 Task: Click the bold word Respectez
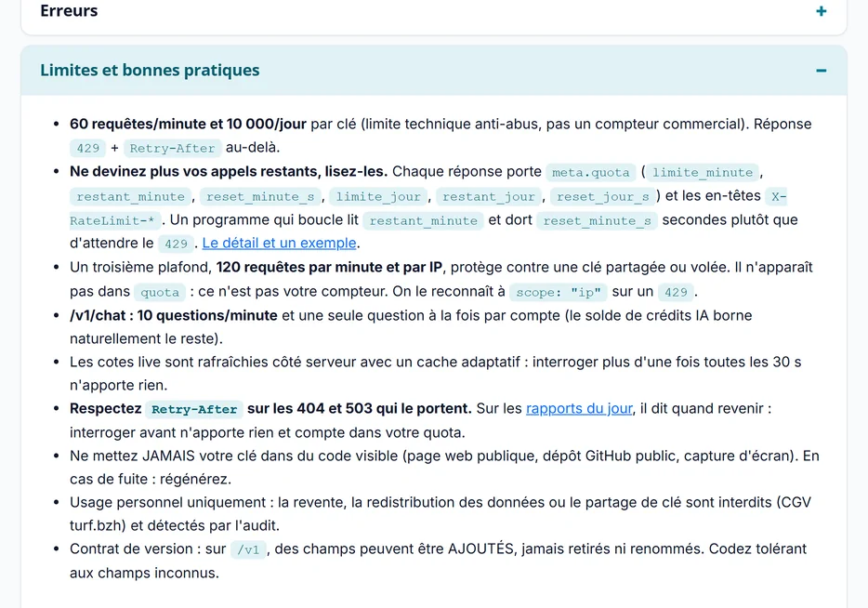[105, 409]
